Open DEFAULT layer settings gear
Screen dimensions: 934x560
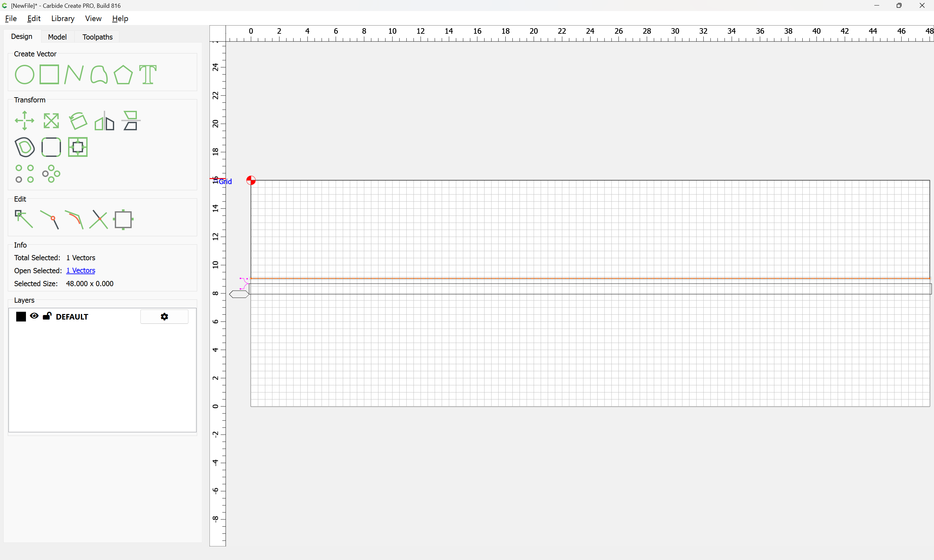tap(164, 317)
